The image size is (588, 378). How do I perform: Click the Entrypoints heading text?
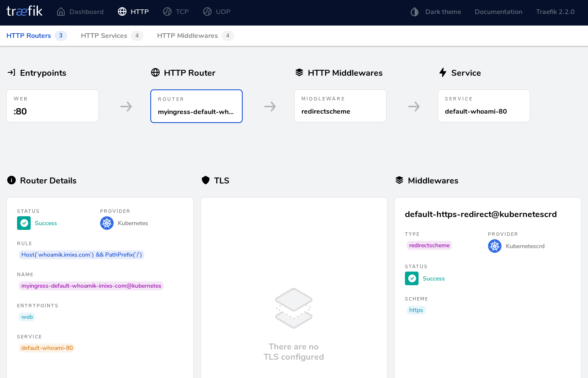pos(43,73)
